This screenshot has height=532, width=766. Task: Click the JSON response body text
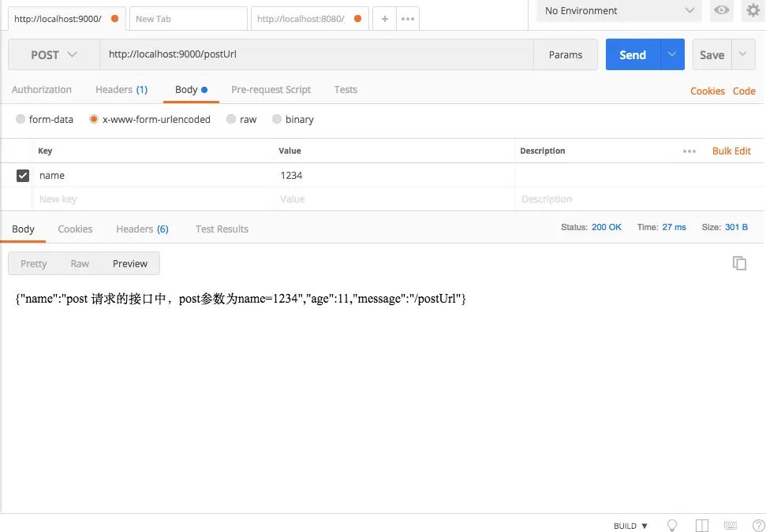tap(241, 299)
